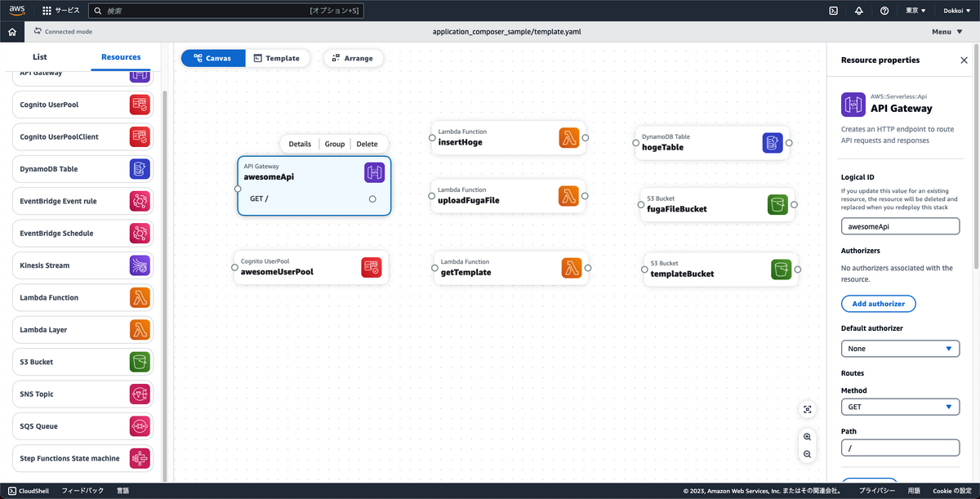Image resolution: width=980 pixels, height=499 pixels.
Task: Click the uploadFugaFile Lambda icon
Action: (x=569, y=196)
